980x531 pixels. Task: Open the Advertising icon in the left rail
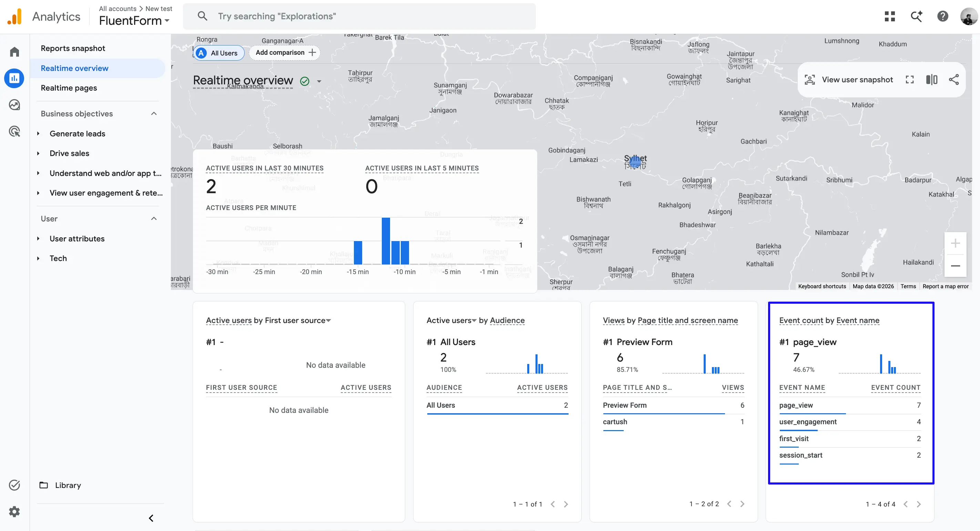tap(14, 132)
